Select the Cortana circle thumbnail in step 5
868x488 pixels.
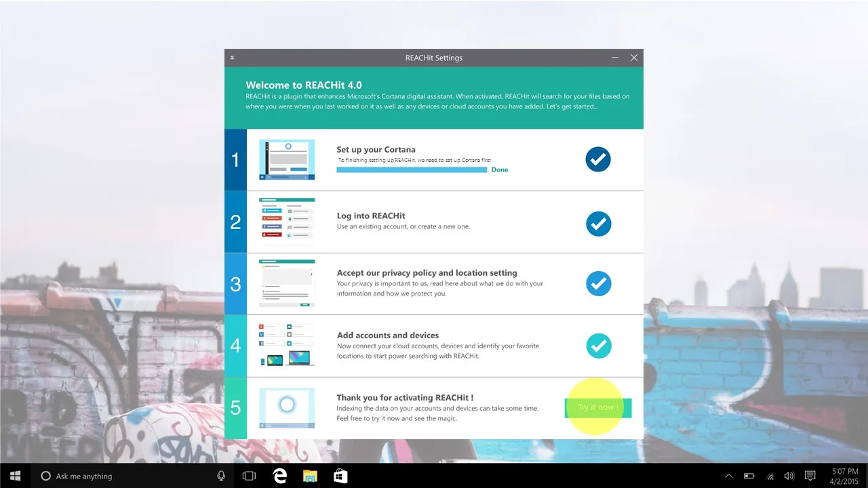(287, 407)
